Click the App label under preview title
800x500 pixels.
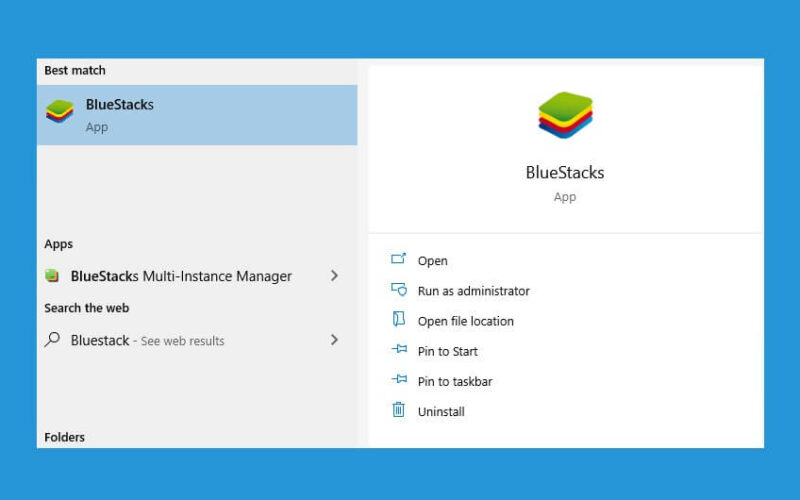[565, 197]
